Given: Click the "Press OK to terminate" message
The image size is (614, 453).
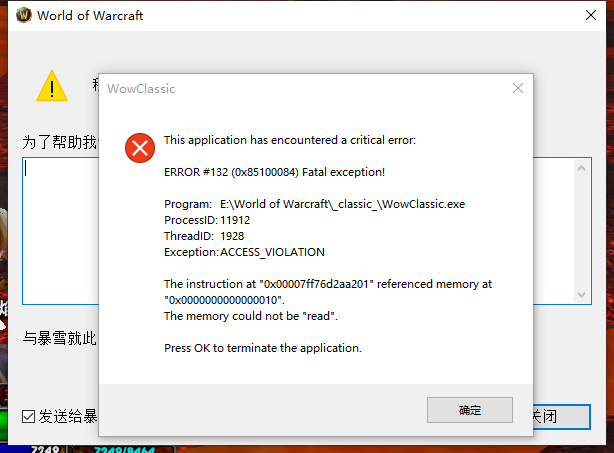Looking at the screenshot, I should coord(262,348).
